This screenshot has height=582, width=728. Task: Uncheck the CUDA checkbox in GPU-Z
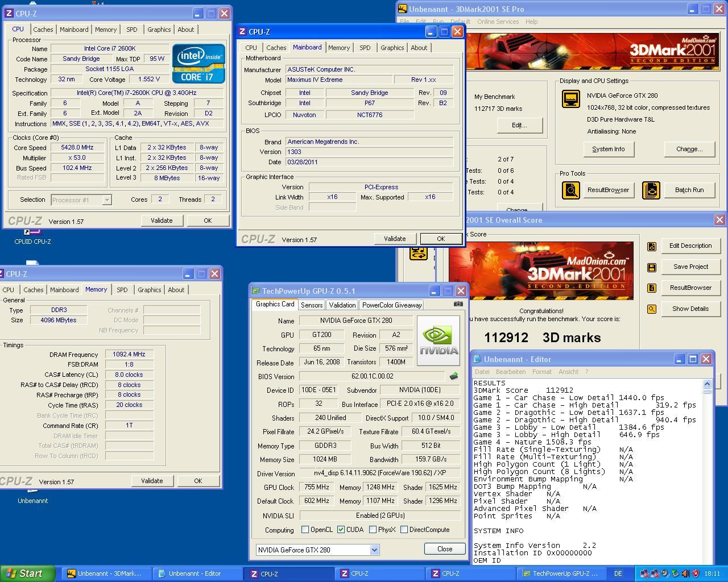pyautogui.click(x=341, y=530)
